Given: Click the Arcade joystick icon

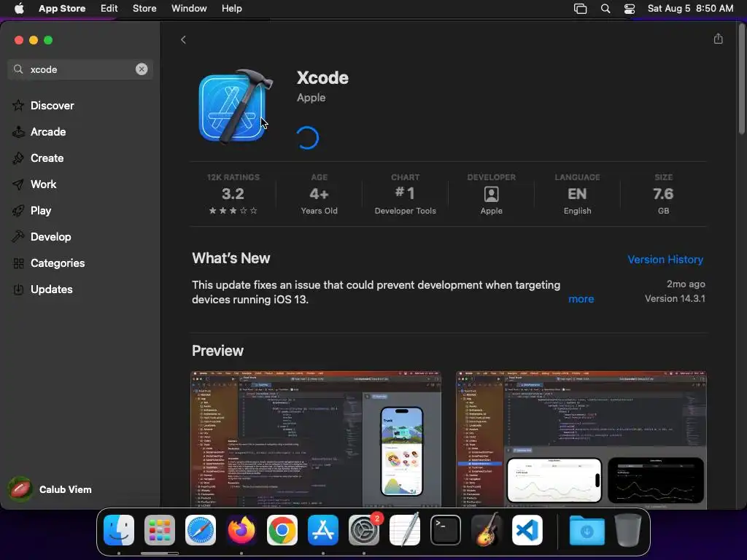Looking at the screenshot, I should pyautogui.click(x=18, y=131).
